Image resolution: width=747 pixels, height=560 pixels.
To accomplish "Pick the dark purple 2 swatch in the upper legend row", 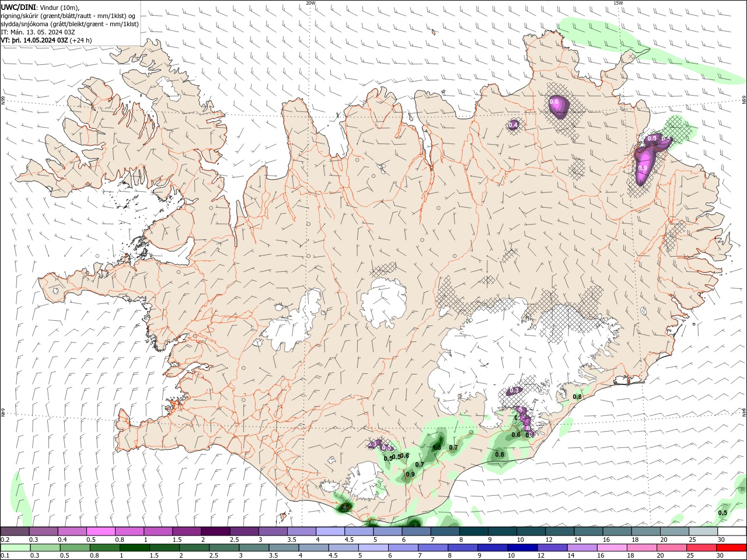I will (215, 531).
